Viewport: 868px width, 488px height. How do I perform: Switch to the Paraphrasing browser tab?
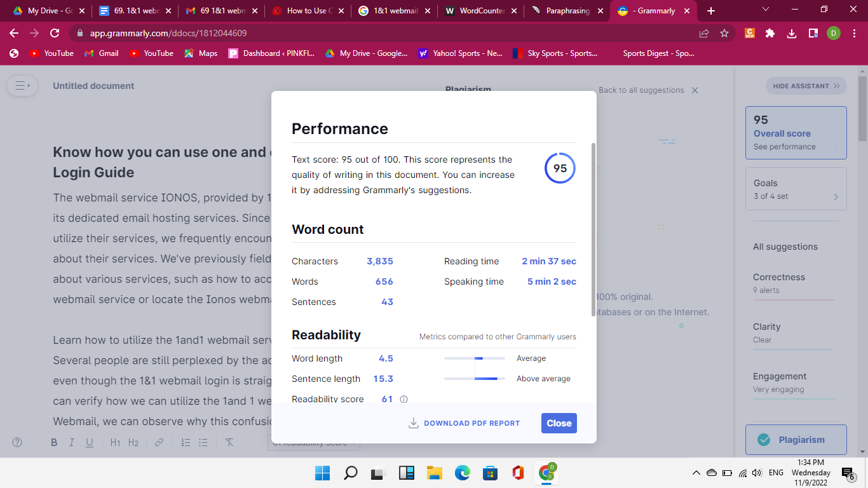(x=566, y=11)
